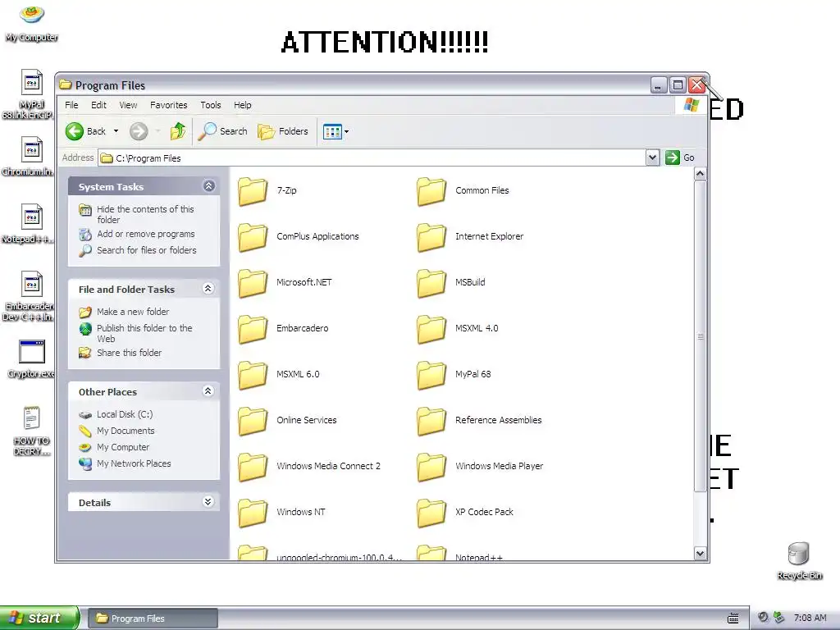The width and height of the screenshot is (840, 630).
Task: Select the My Computer desktop icon
Action: point(32,15)
